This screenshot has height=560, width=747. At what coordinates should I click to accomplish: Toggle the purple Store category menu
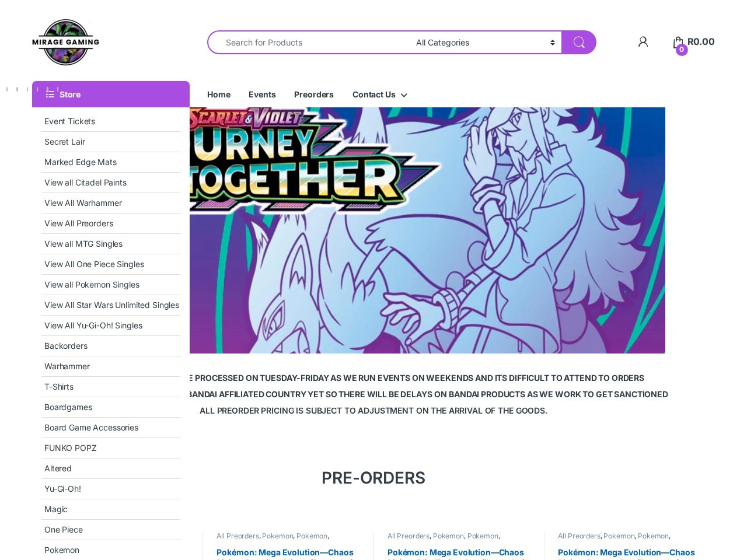point(111,94)
